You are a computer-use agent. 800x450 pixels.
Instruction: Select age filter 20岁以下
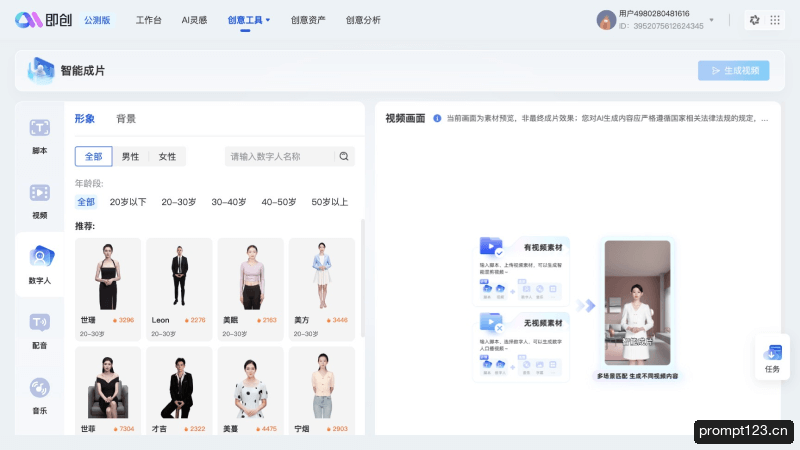[x=128, y=202]
